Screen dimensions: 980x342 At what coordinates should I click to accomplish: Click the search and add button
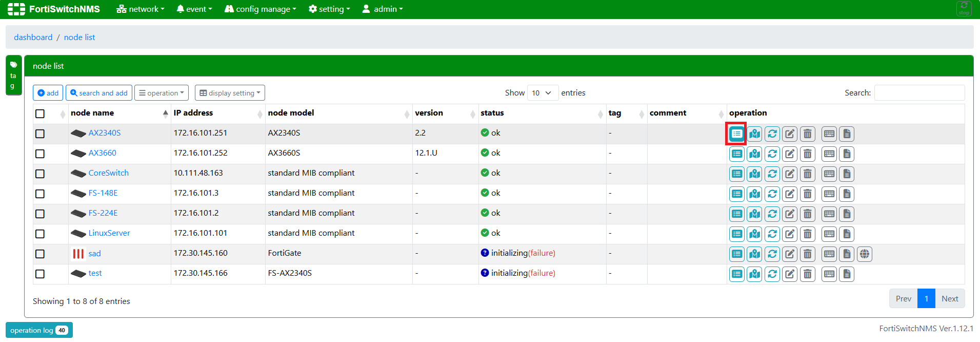(x=99, y=93)
